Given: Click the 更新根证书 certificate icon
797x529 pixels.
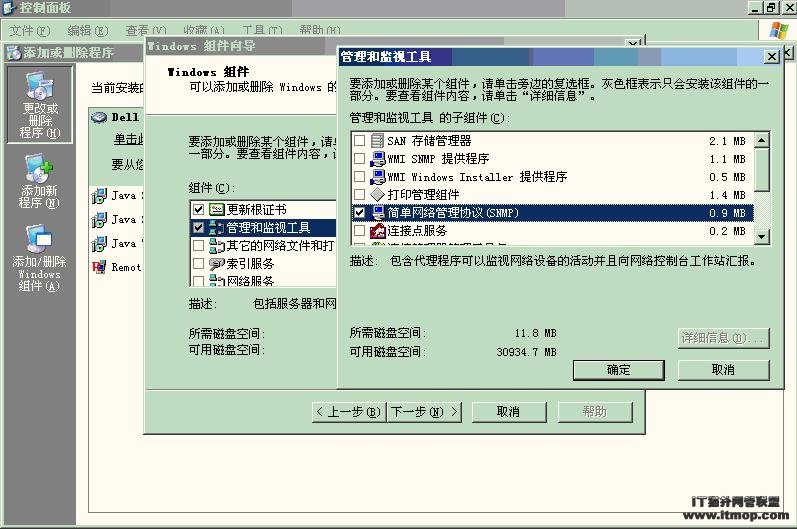Looking at the screenshot, I should click(217, 209).
